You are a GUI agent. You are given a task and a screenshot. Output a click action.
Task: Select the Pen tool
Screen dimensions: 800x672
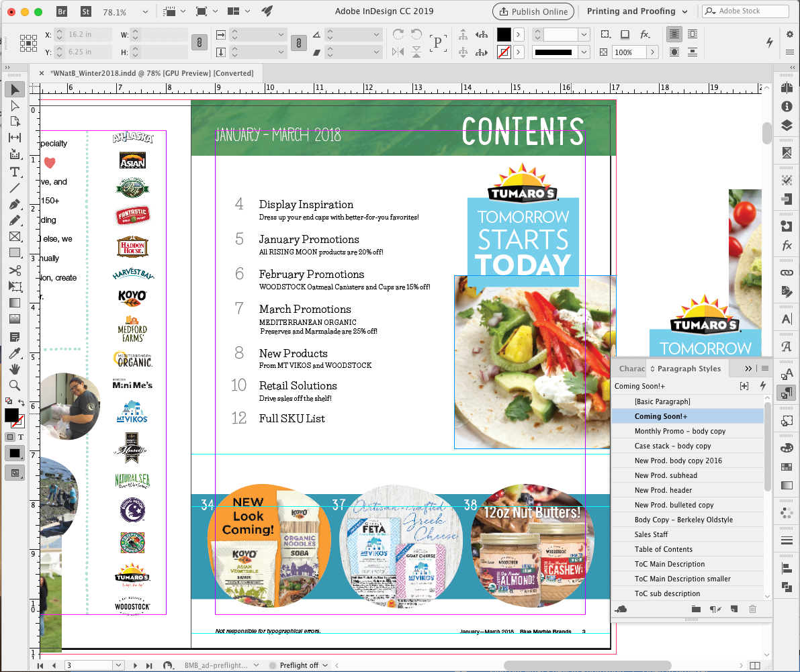click(15, 205)
